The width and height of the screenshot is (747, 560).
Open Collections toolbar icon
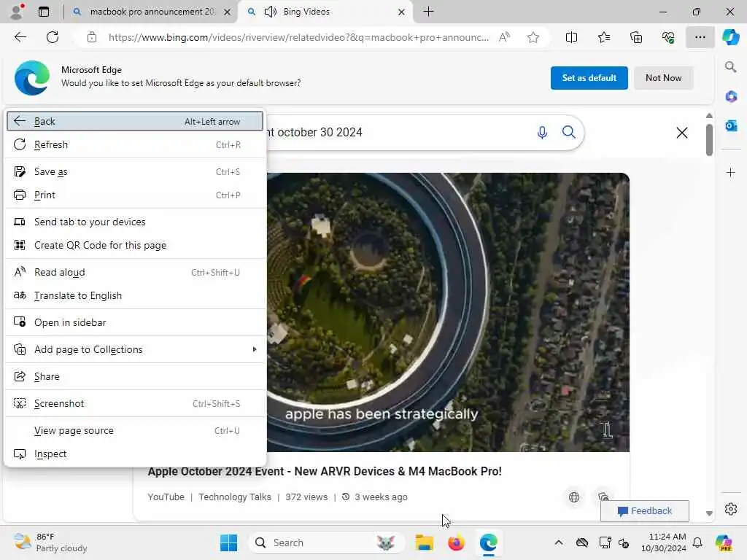(636, 37)
